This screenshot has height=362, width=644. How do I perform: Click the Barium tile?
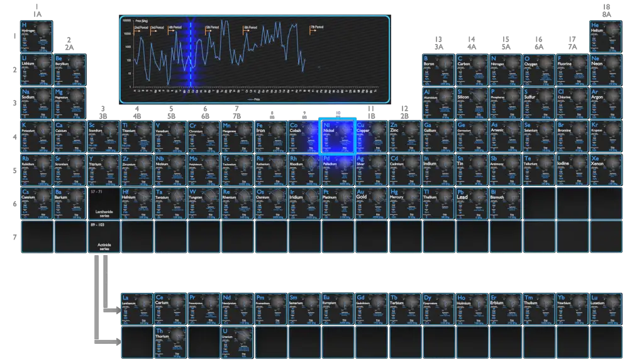tap(70, 203)
